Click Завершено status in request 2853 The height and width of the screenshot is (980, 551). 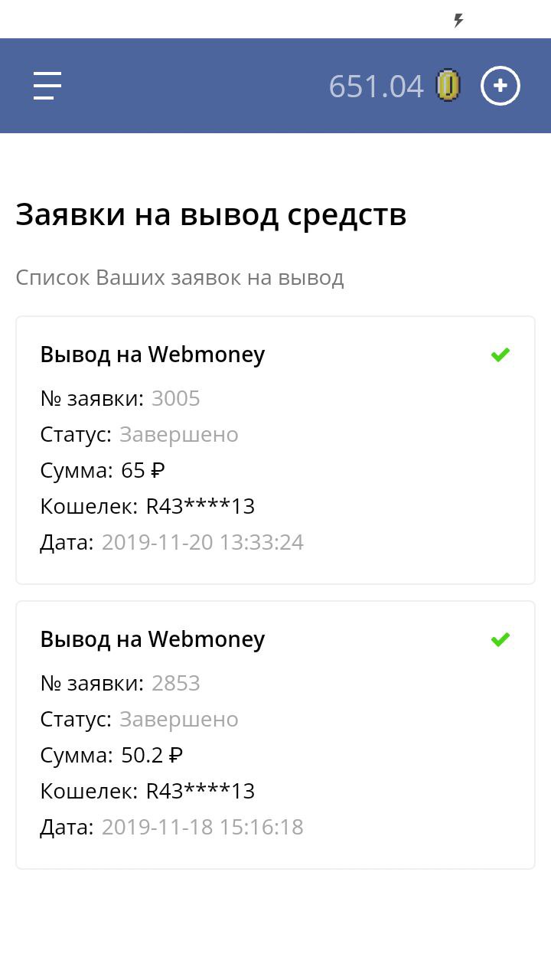179,719
